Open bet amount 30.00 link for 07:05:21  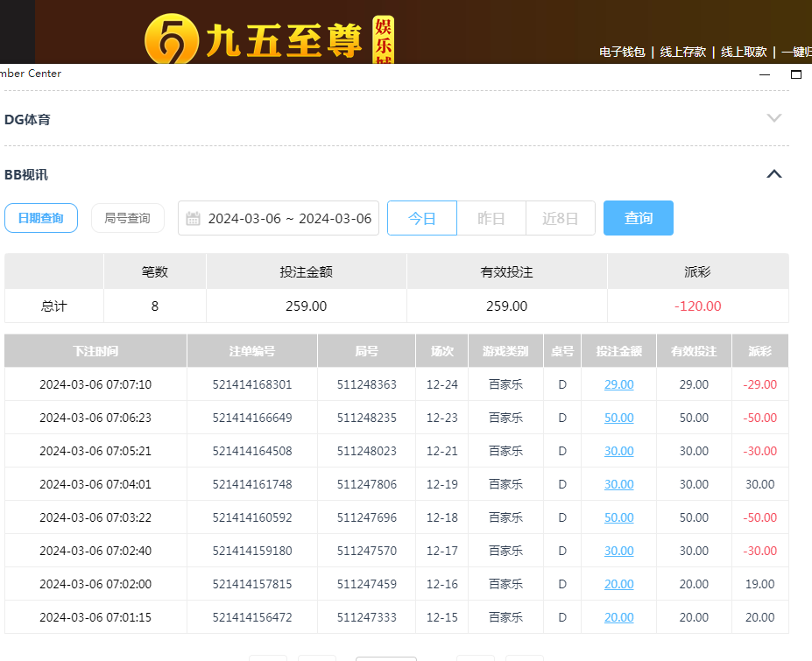coord(618,451)
